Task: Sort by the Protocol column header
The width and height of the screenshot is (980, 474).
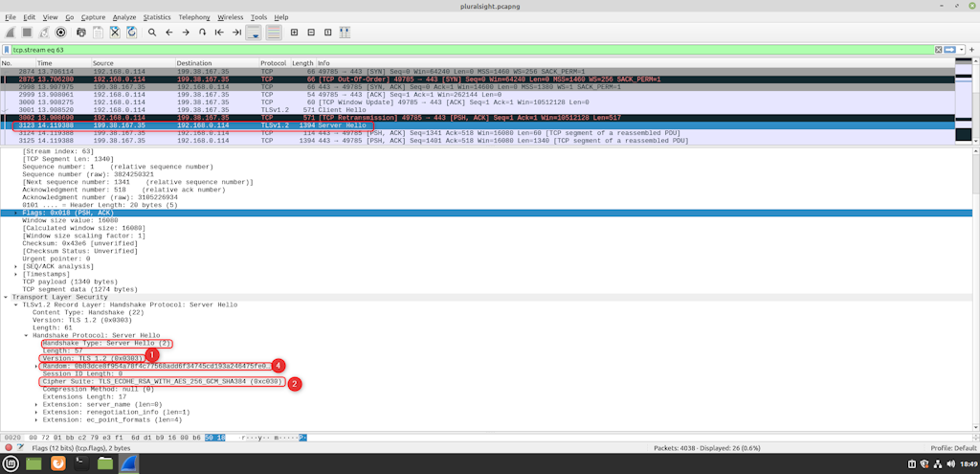Action: [275, 63]
